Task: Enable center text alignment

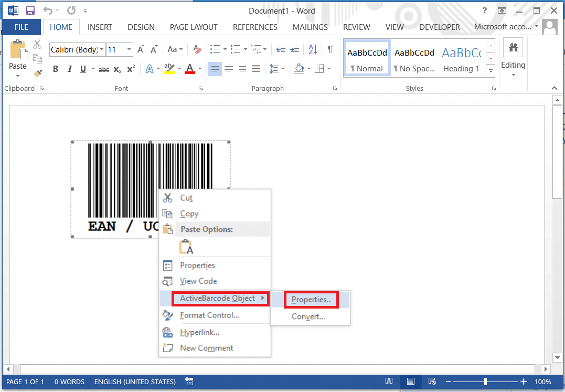Action: pos(229,69)
